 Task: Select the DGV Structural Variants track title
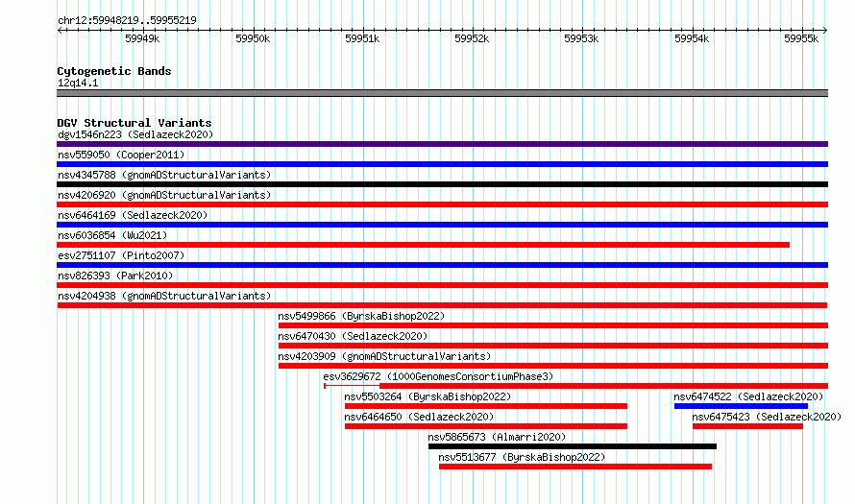[x=134, y=123]
